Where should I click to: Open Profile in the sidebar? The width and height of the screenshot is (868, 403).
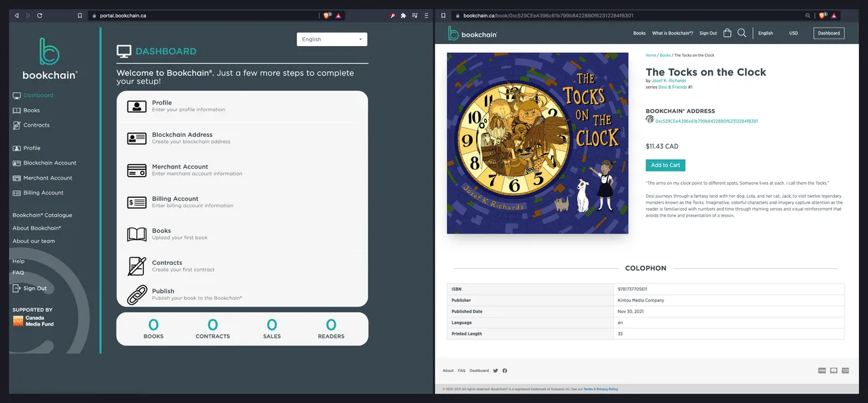[26, 148]
